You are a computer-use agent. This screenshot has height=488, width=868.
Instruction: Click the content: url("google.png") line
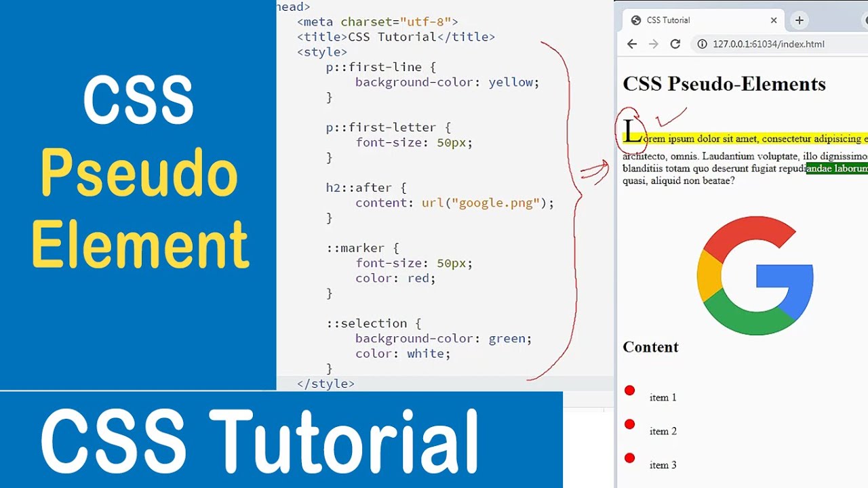point(454,203)
